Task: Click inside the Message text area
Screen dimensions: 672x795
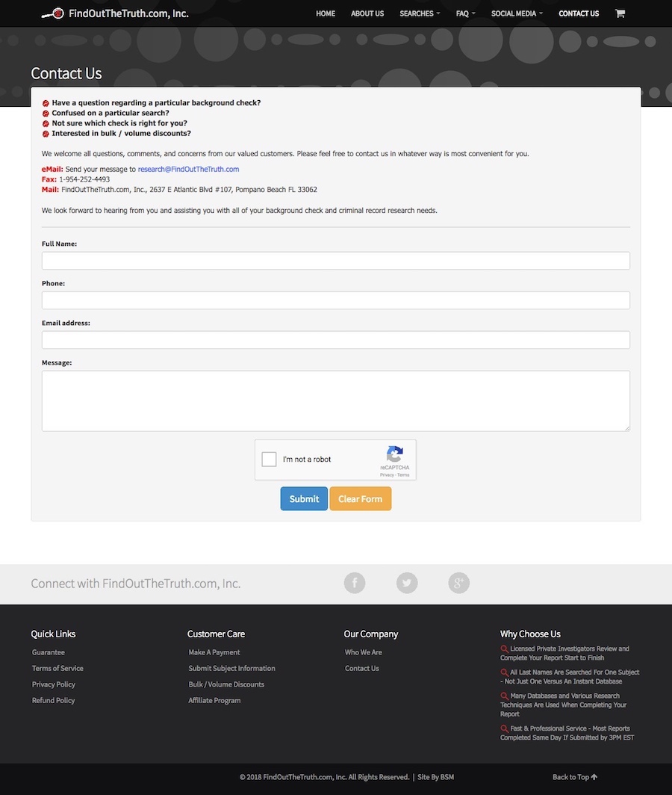Action: (336, 401)
